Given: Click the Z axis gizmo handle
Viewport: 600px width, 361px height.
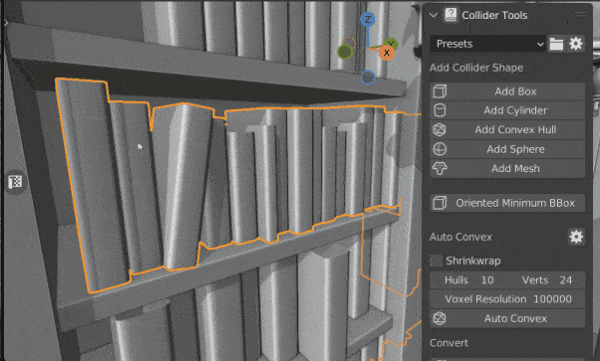Looking at the screenshot, I should point(368,20).
